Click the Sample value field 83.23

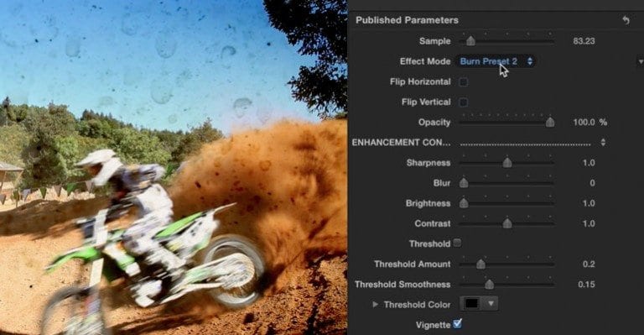(584, 41)
